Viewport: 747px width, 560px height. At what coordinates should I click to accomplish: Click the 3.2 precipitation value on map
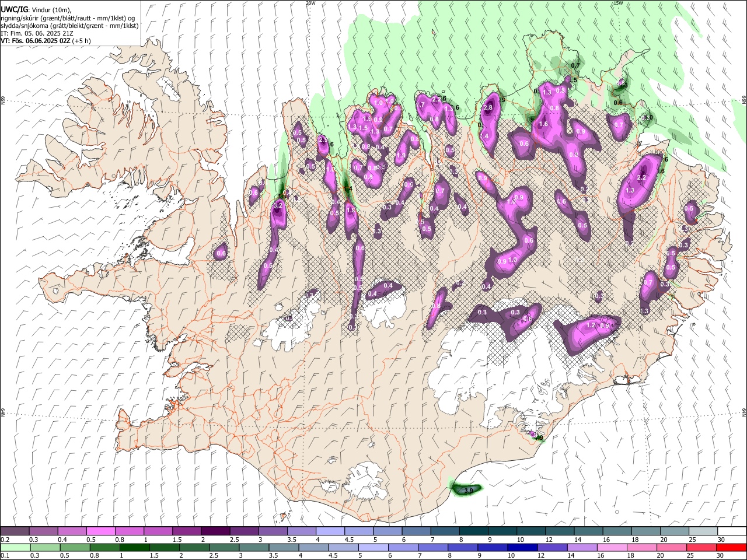(278, 205)
